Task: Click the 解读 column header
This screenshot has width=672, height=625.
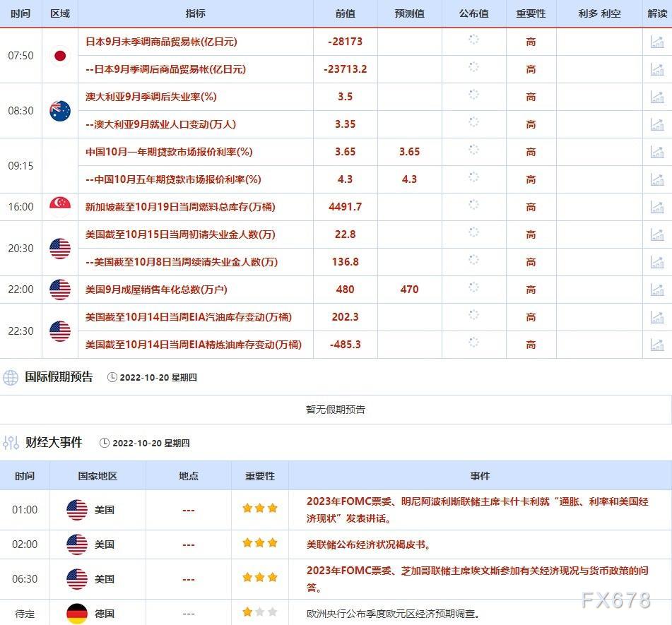Action: click(657, 13)
